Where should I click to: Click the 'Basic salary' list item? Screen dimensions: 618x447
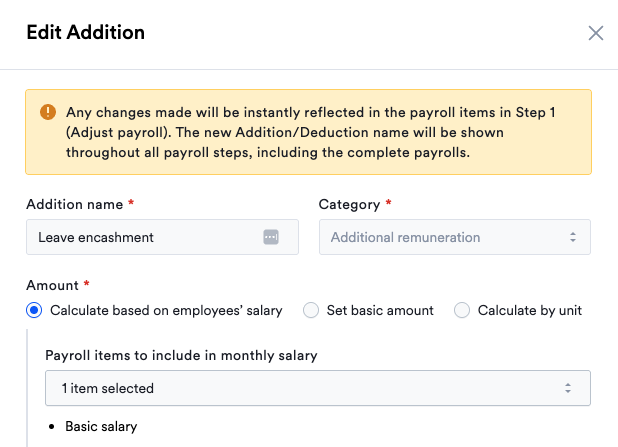coord(101,427)
